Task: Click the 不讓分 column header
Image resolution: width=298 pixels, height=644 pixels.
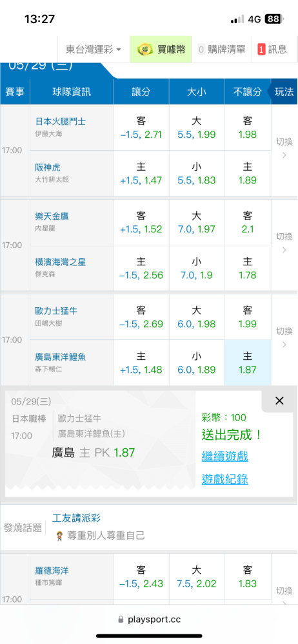Action: tap(248, 91)
